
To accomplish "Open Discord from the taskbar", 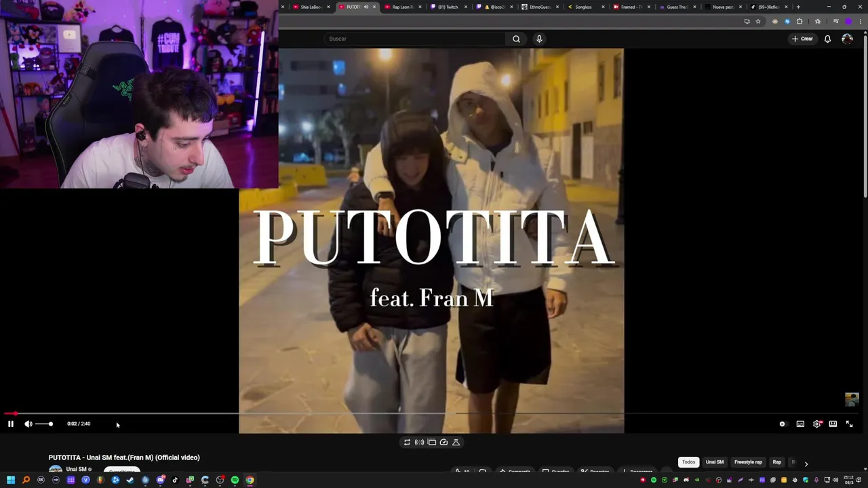I will [x=160, y=480].
